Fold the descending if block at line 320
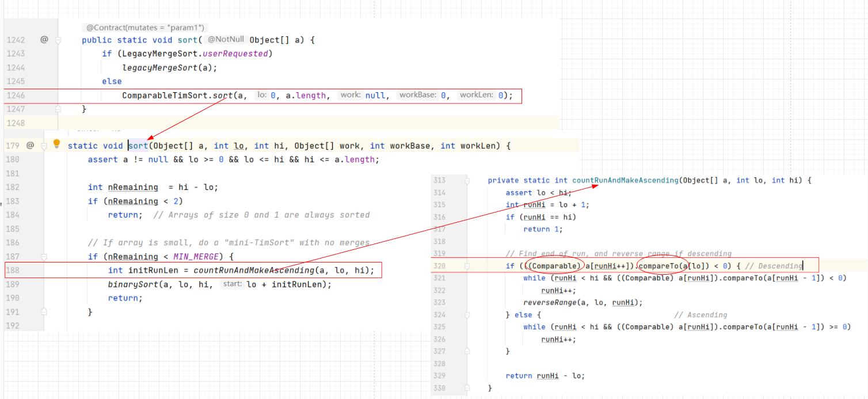The width and height of the screenshot is (868, 399). coord(467,266)
